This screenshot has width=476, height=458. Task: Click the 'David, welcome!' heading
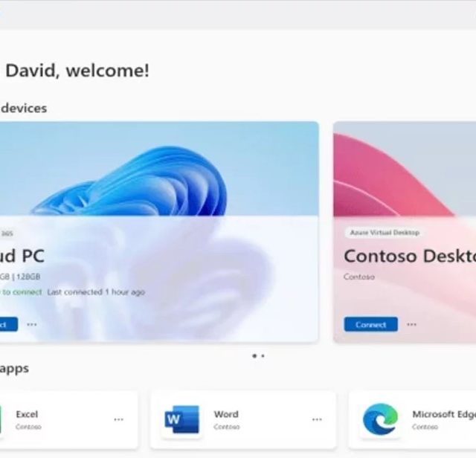click(x=77, y=71)
